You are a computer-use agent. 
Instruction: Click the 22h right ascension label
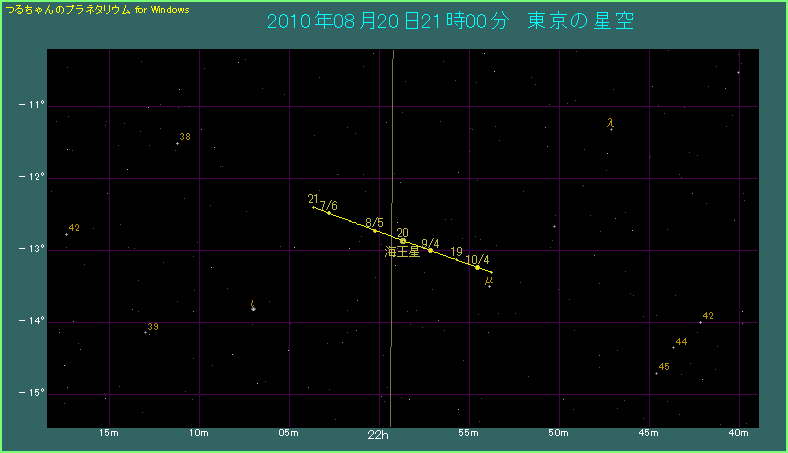[378, 436]
